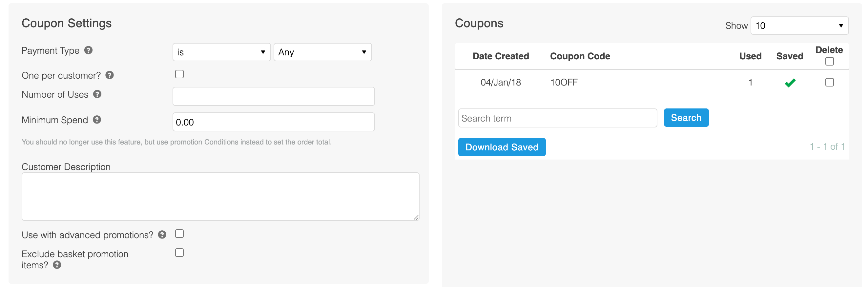Screen dimensions: 868x287
Task: Focus the Search term field
Action: click(557, 118)
